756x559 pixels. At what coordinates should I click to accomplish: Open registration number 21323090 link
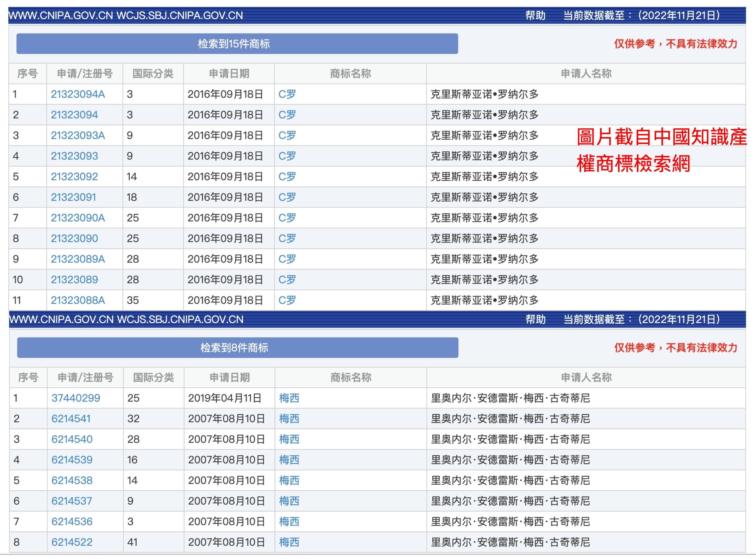point(74,239)
